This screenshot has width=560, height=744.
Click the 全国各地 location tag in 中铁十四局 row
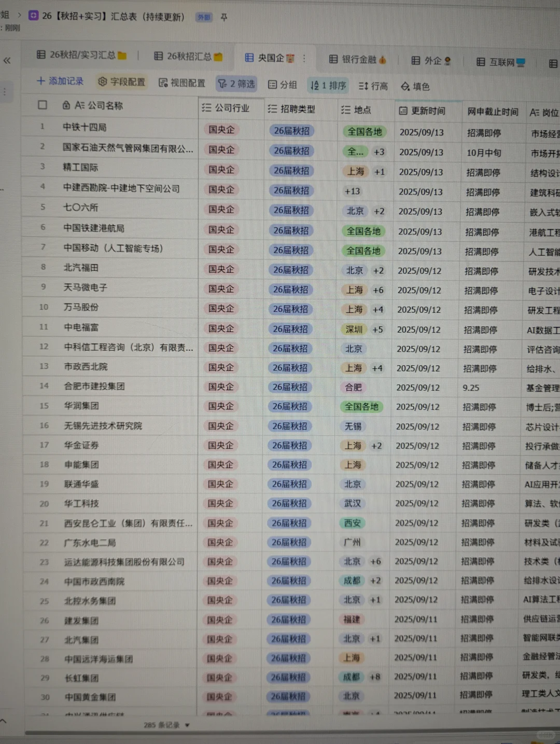pyautogui.click(x=364, y=132)
